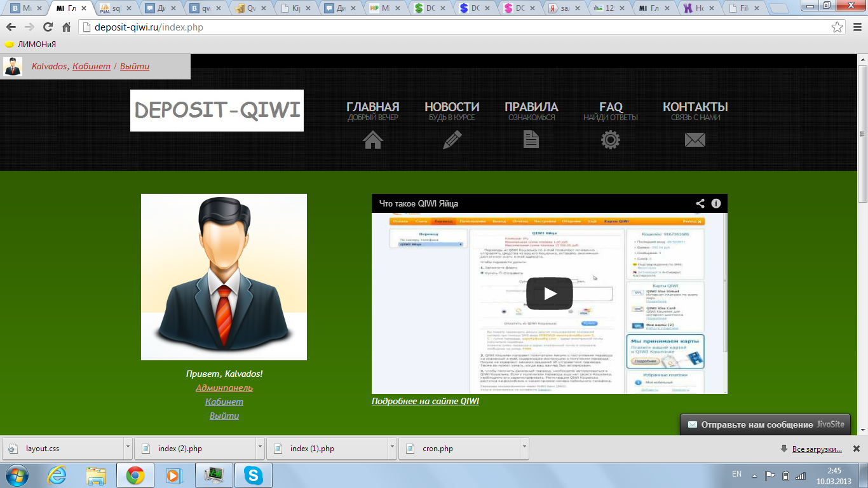Play the QIWI Яйца video
Screen dimensions: 868x488
pyautogui.click(x=550, y=294)
